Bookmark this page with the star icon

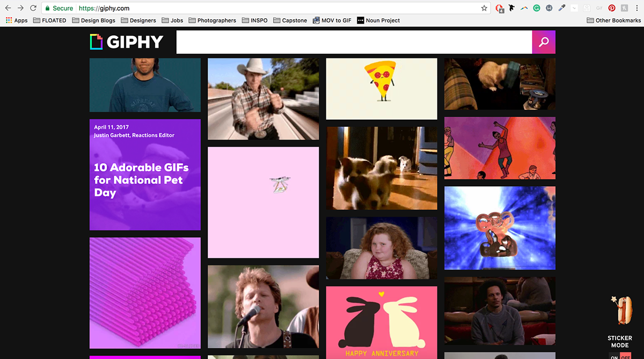pos(484,8)
